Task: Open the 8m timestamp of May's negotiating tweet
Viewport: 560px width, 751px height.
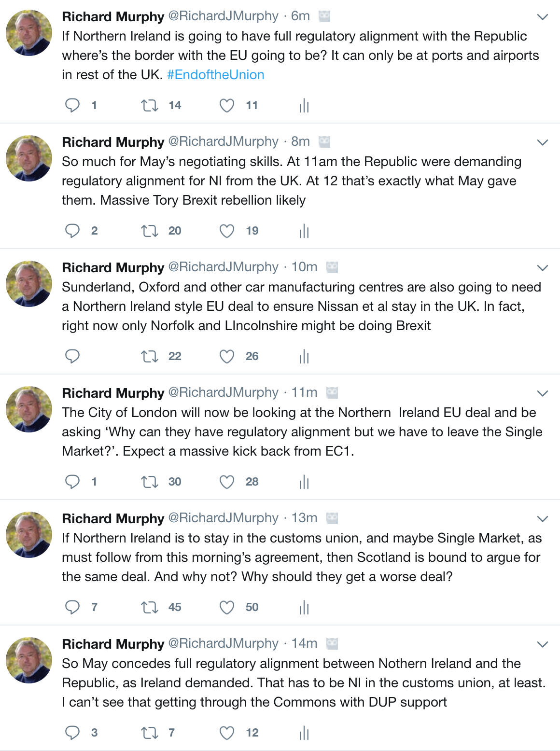Action: [300, 141]
